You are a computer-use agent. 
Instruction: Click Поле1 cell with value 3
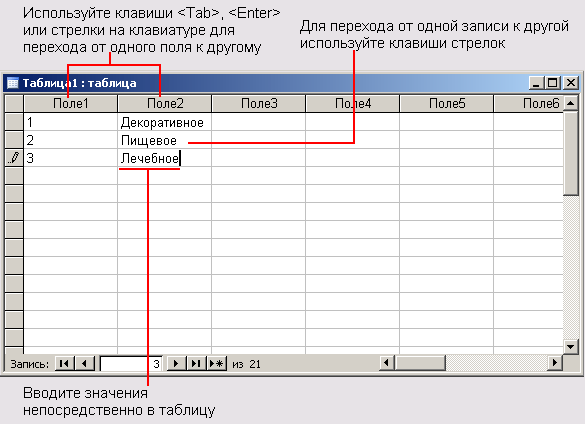click(x=71, y=158)
